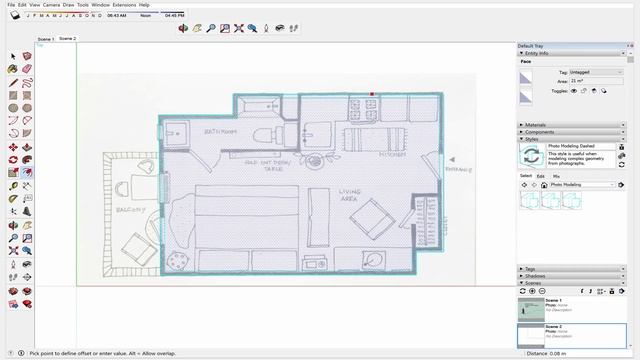Image resolution: width=640 pixels, height=360 pixels.
Task: Choose the Follow Me tool
Action: (27, 160)
